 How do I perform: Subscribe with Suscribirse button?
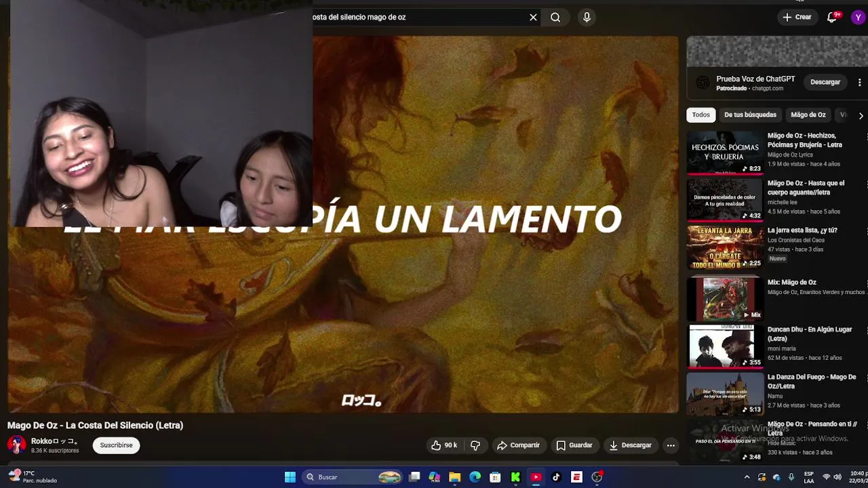click(116, 445)
